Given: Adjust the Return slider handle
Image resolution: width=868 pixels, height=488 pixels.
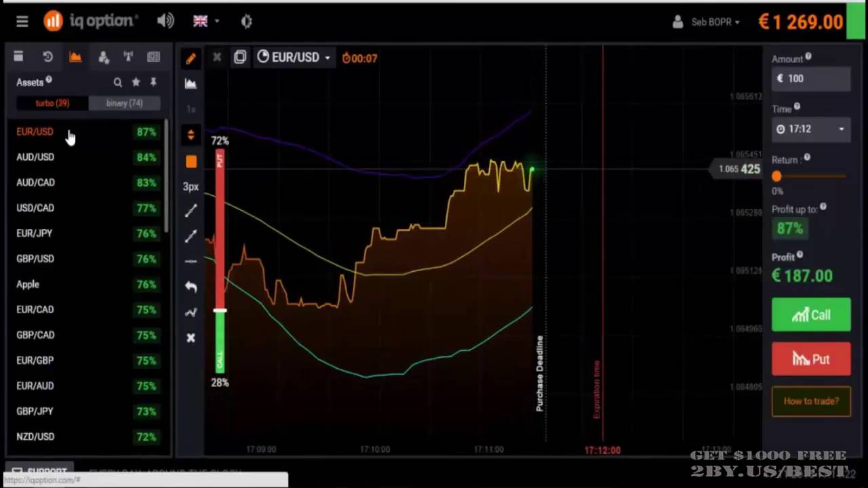Looking at the screenshot, I should click(x=776, y=176).
